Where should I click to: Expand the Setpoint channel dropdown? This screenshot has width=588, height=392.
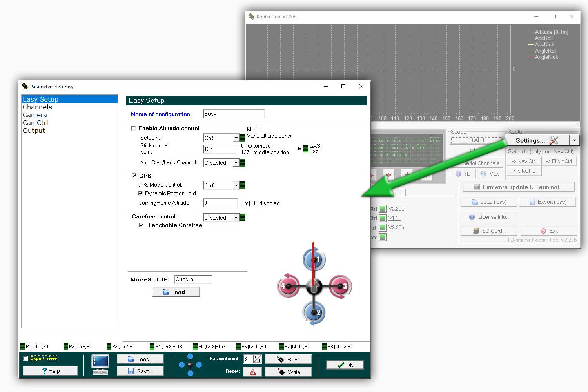[x=236, y=138]
